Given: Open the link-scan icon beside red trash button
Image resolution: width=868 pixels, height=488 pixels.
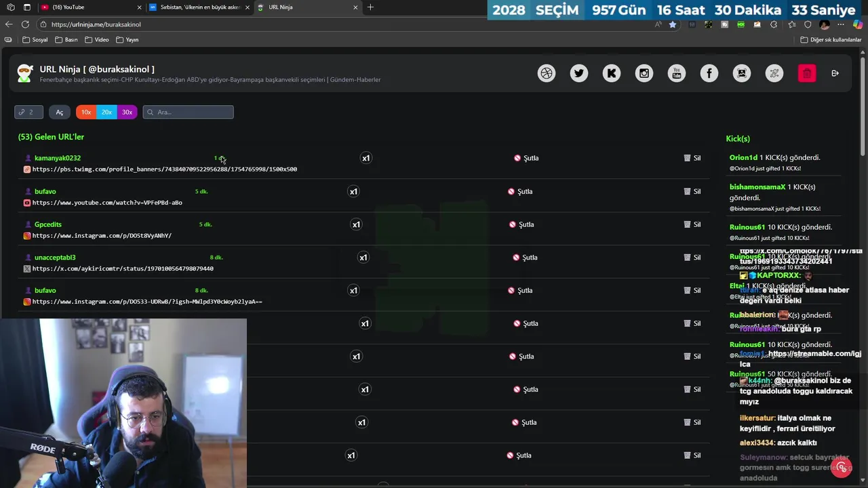Looking at the screenshot, I should (x=774, y=73).
